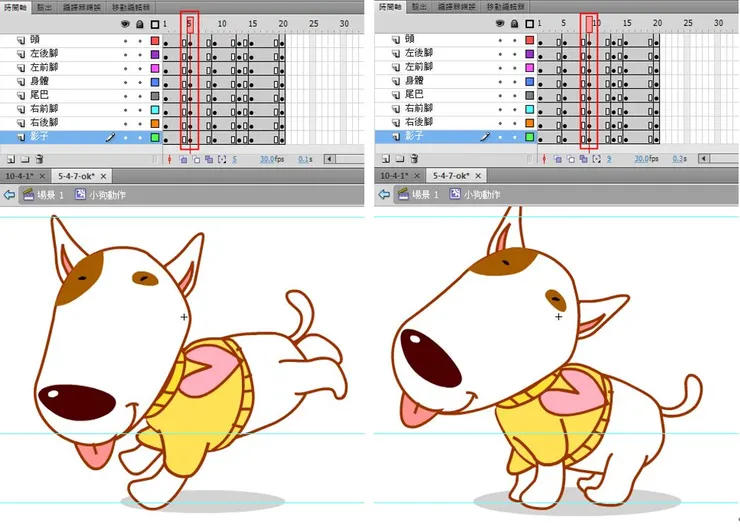The image size is (740, 528).
Task: Toggle show/hide all layers eye in right timeline
Action: (500, 24)
